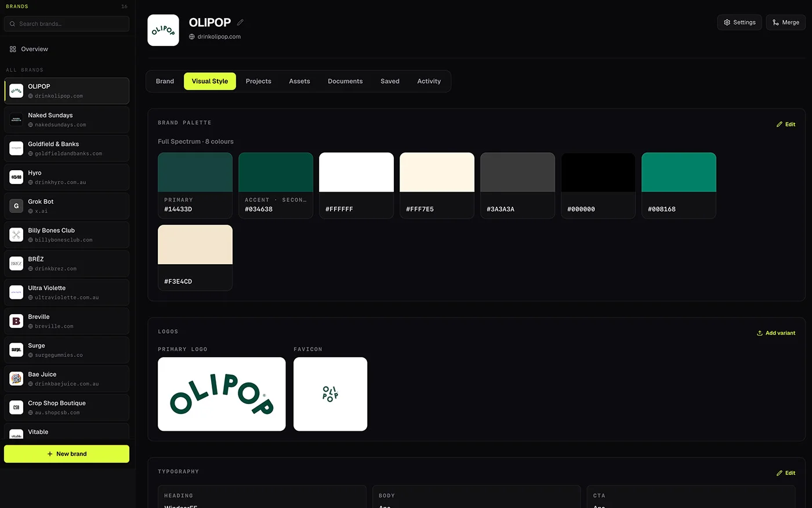Open the Breville brand
This screenshot has height=508, width=812.
coord(67,321)
